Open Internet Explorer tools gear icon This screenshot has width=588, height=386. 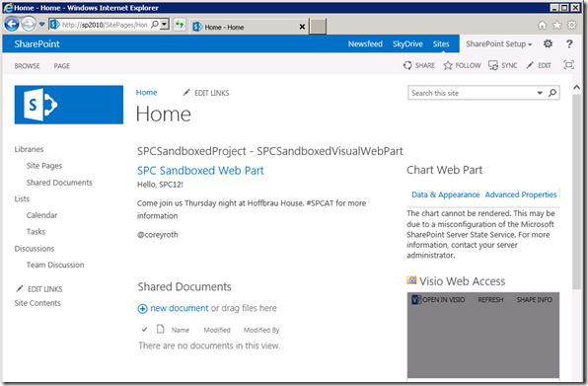571,25
